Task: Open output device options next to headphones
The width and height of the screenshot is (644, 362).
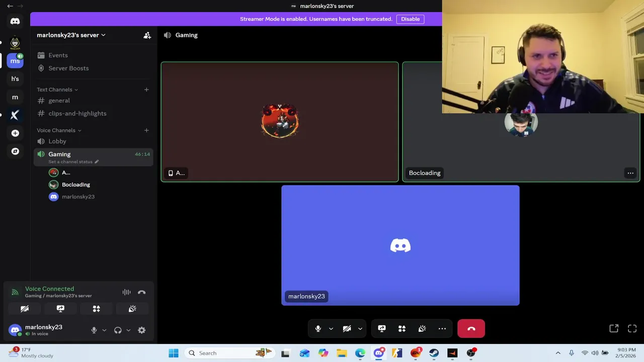Action: coord(128,330)
